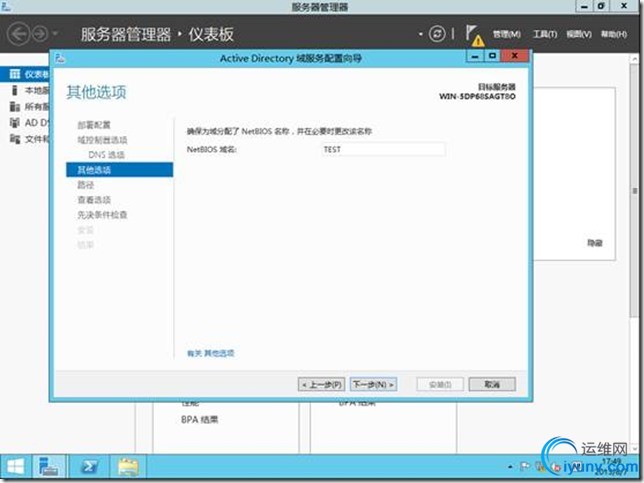Go to 先决条件检查 wizard step

[102, 215]
